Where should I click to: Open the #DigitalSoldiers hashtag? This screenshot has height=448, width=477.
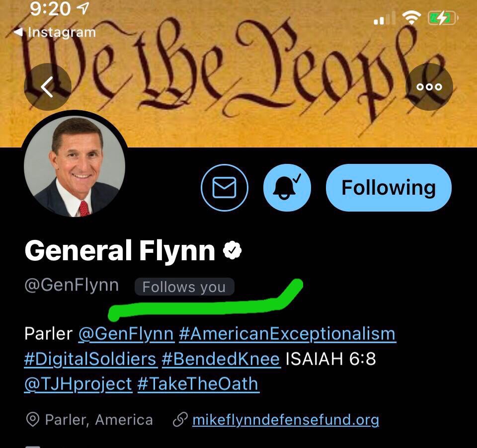point(90,359)
